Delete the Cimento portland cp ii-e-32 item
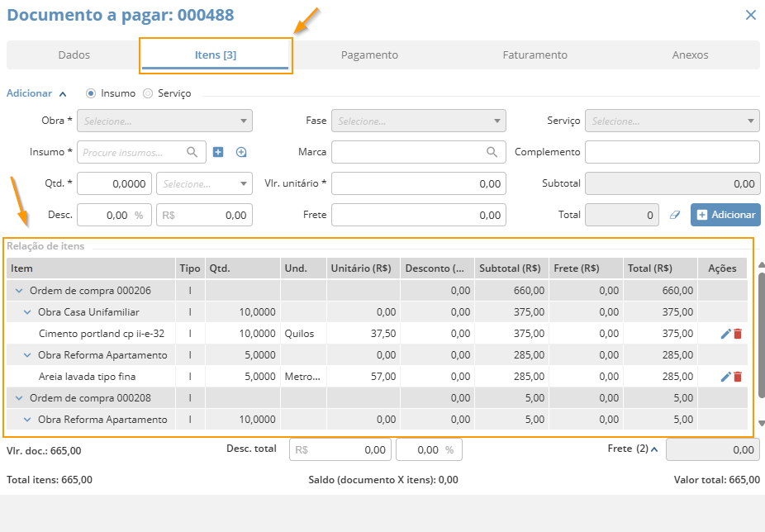765x532 pixels. (738, 334)
